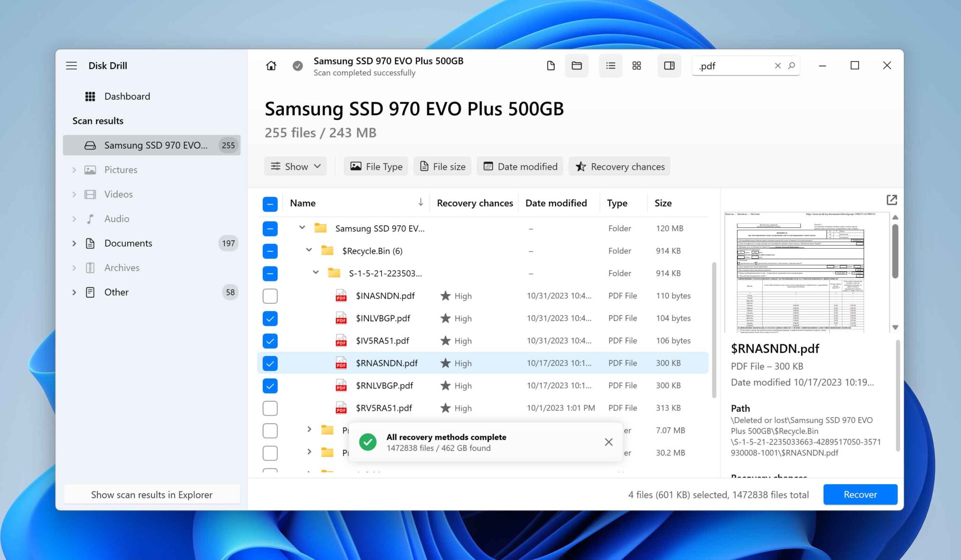Screen dimensions: 961x560
Task: Switch to list view layout
Action: coord(610,66)
